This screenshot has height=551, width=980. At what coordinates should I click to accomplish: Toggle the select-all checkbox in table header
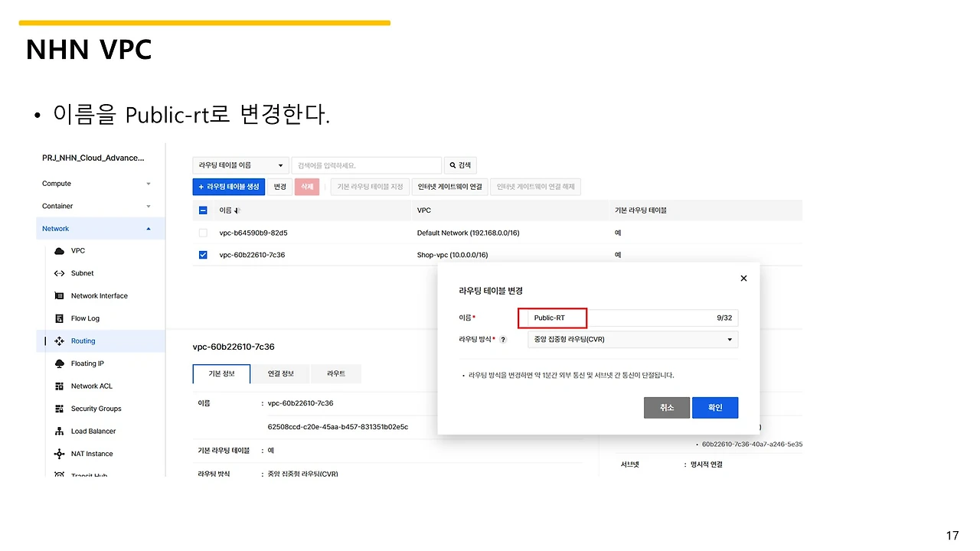pyautogui.click(x=203, y=210)
